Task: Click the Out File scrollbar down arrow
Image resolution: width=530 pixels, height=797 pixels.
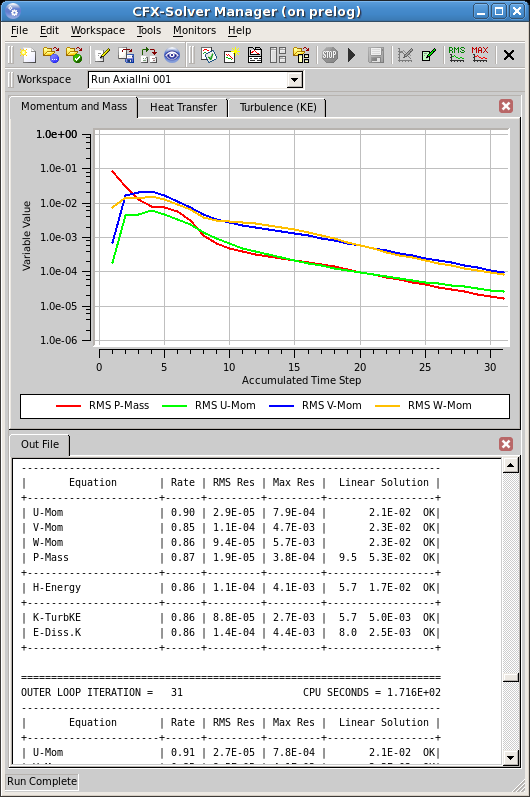Action: point(510,758)
